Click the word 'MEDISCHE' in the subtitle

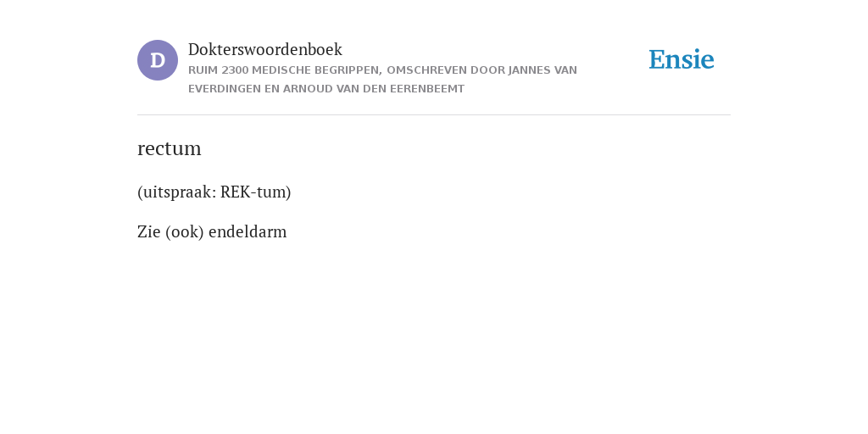point(279,70)
